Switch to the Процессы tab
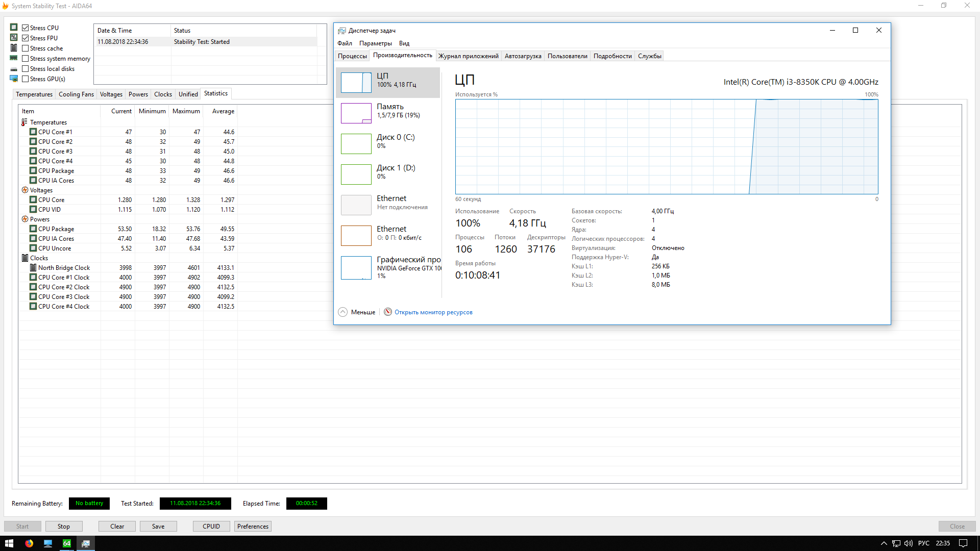 click(352, 56)
